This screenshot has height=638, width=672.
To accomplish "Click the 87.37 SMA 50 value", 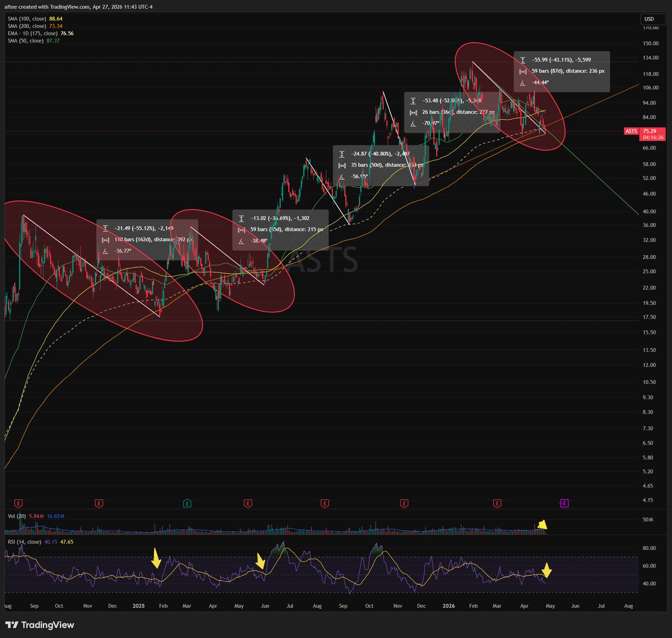I will (x=53, y=40).
